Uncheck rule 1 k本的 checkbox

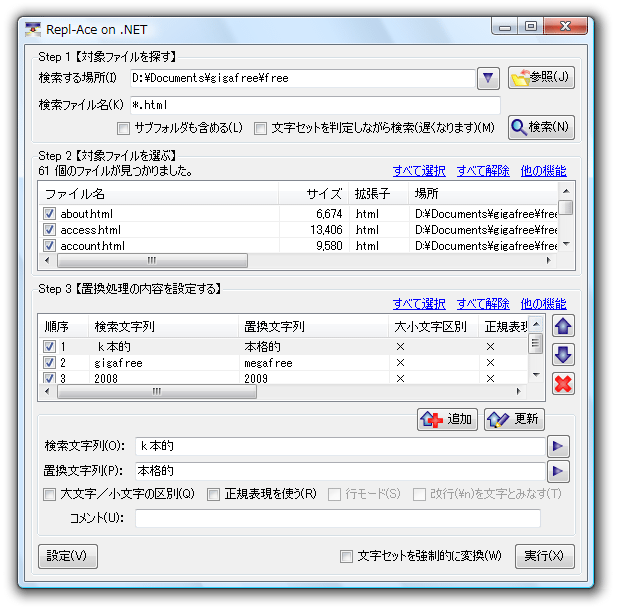click(x=49, y=347)
